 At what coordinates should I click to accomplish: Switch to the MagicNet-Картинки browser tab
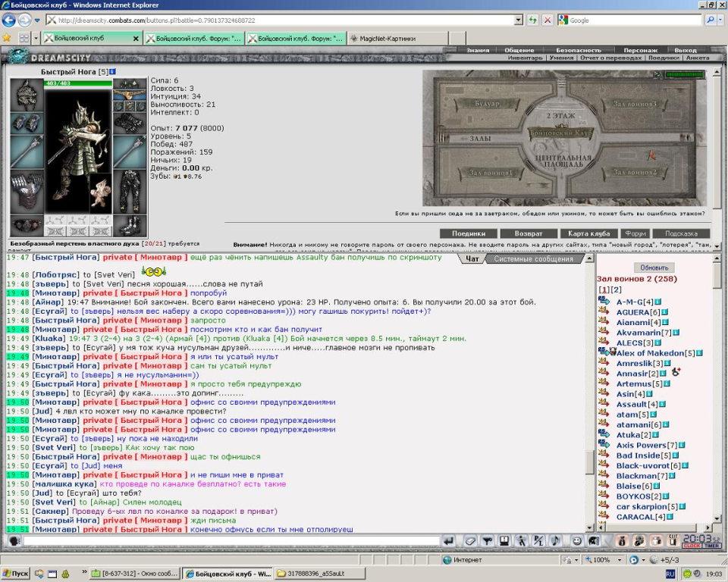(398, 39)
